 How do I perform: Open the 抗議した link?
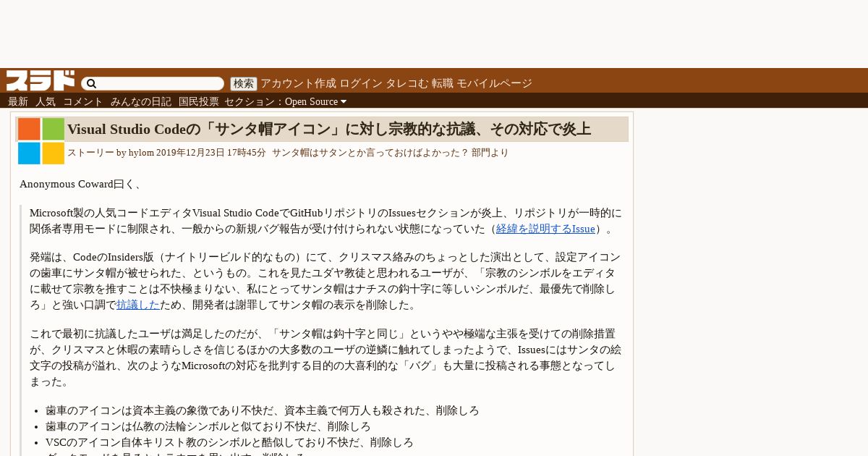(138, 305)
